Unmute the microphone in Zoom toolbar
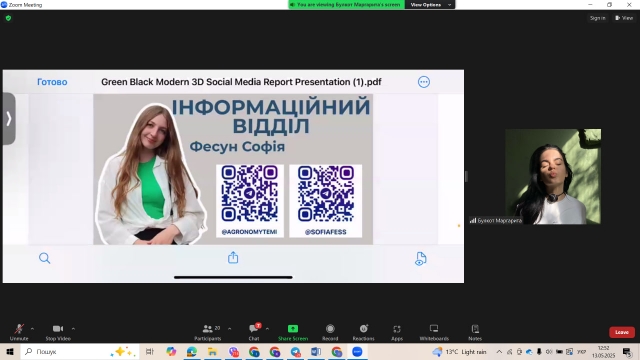The height and width of the screenshot is (360, 640). [x=19, y=332]
